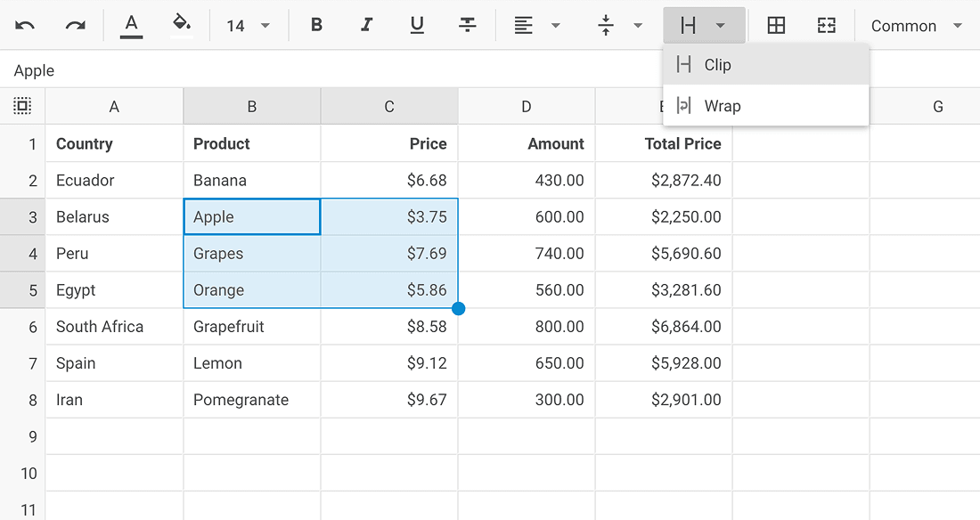Screen dimensions: 980x520
Task: Click the redo arrow icon
Action: tap(75, 26)
